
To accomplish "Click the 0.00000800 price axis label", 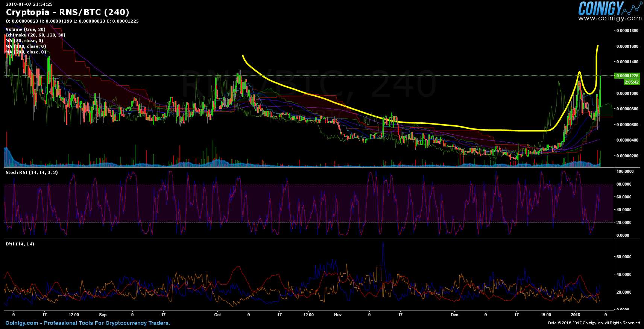I will [x=627, y=109].
